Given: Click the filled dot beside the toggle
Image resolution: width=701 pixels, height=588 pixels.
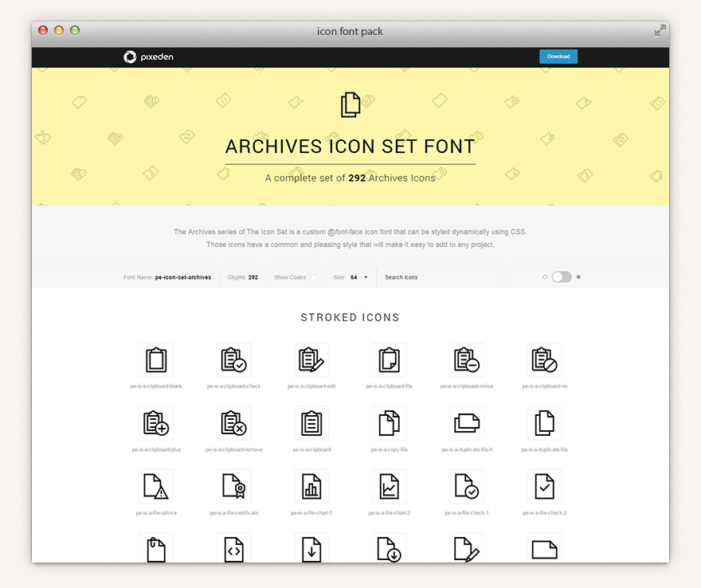Looking at the screenshot, I should pyautogui.click(x=578, y=276).
